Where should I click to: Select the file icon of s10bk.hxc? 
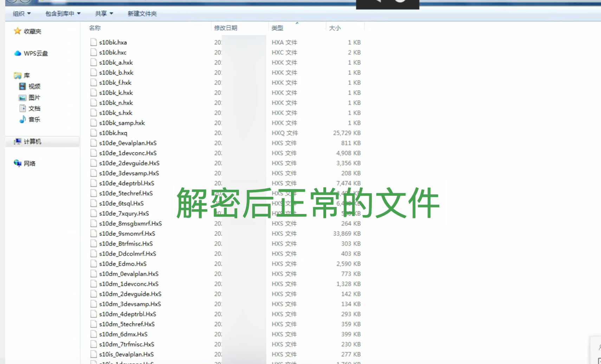pyautogui.click(x=93, y=52)
